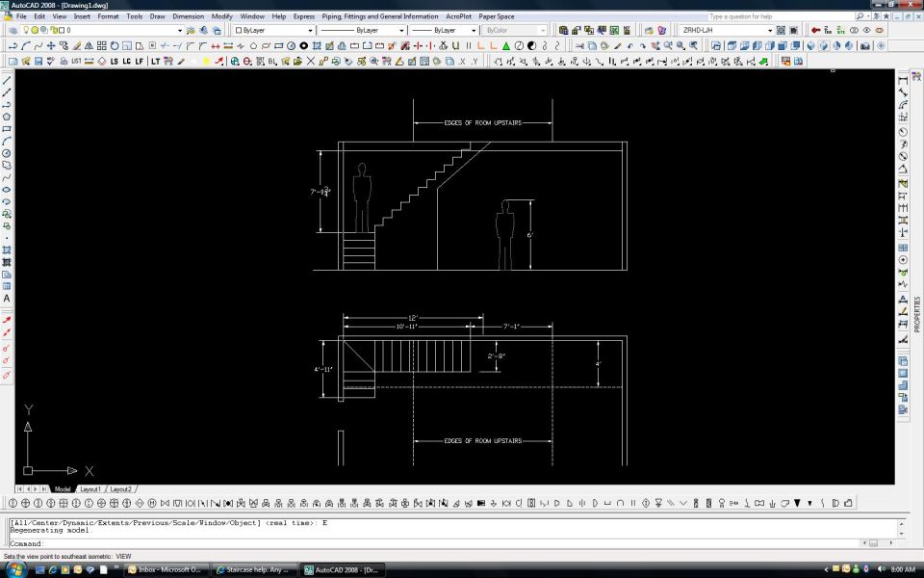This screenshot has height=578, width=924.
Task: Open the ZRHD-LJH workspace dropdown
Action: [770, 30]
